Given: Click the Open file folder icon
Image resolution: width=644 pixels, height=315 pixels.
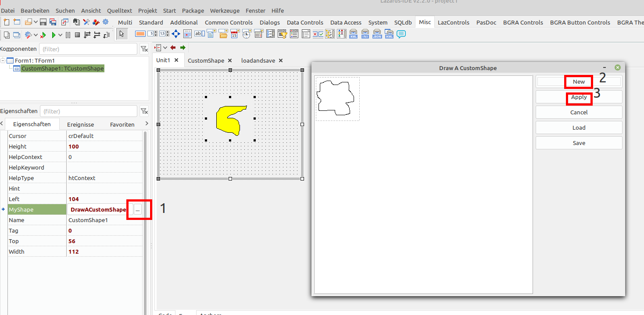Looking at the screenshot, I should (29, 22).
